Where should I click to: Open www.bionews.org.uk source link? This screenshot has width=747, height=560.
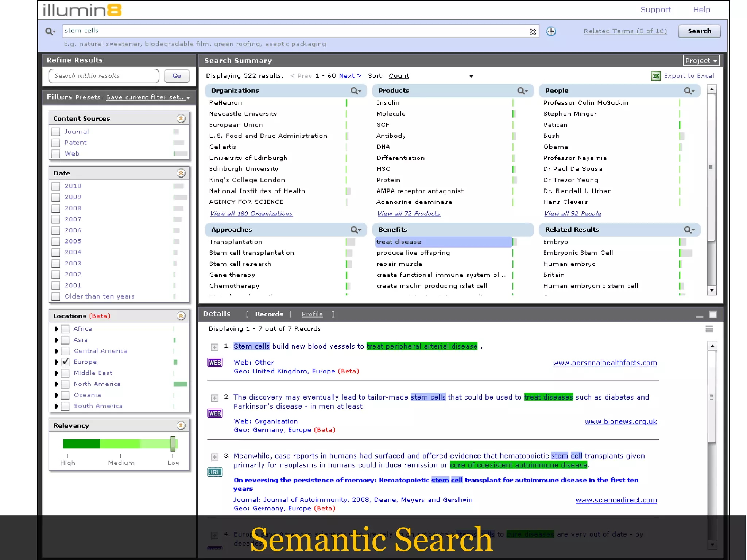pyautogui.click(x=621, y=422)
